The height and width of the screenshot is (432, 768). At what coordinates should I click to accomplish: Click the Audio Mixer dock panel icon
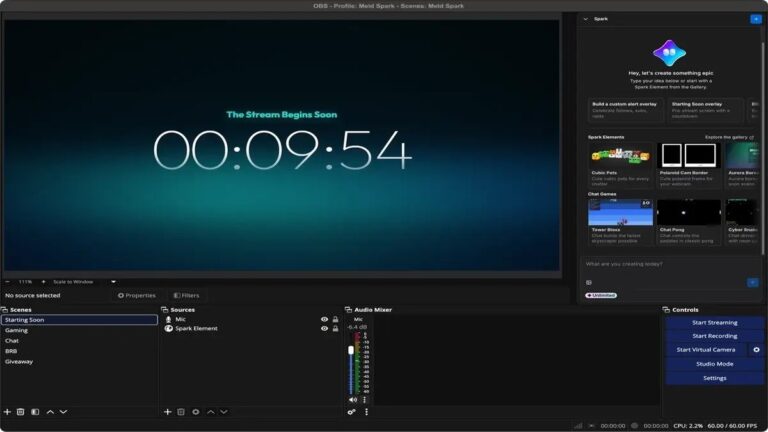(348, 310)
